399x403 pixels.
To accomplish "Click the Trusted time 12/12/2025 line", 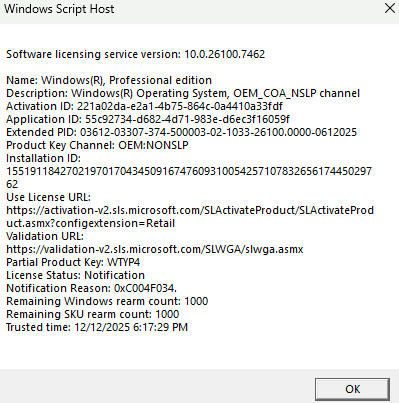I will click(97, 327).
